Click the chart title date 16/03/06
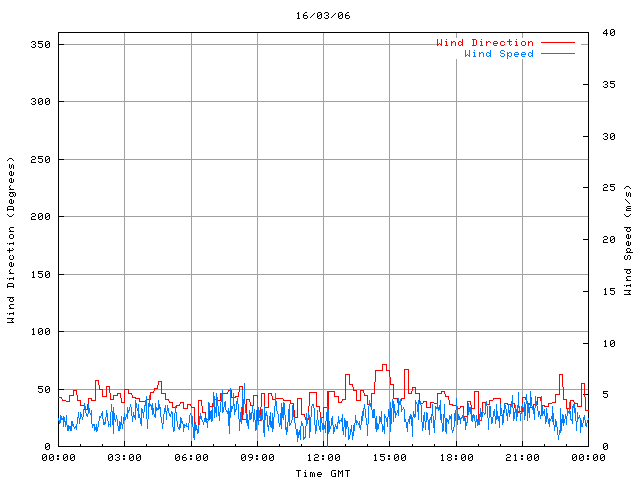Image resolution: width=640 pixels, height=480 pixels. coord(323,16)
